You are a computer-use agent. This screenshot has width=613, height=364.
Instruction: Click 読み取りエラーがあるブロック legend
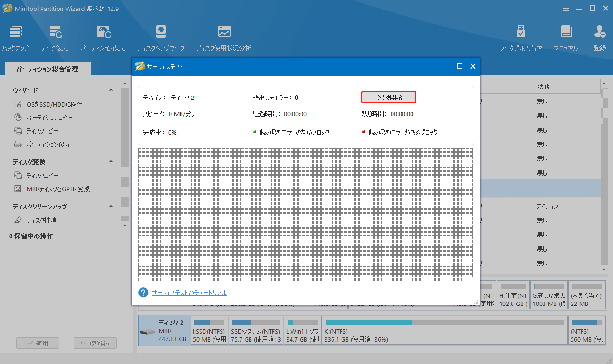pyautogui.click(x=400, y=132)
